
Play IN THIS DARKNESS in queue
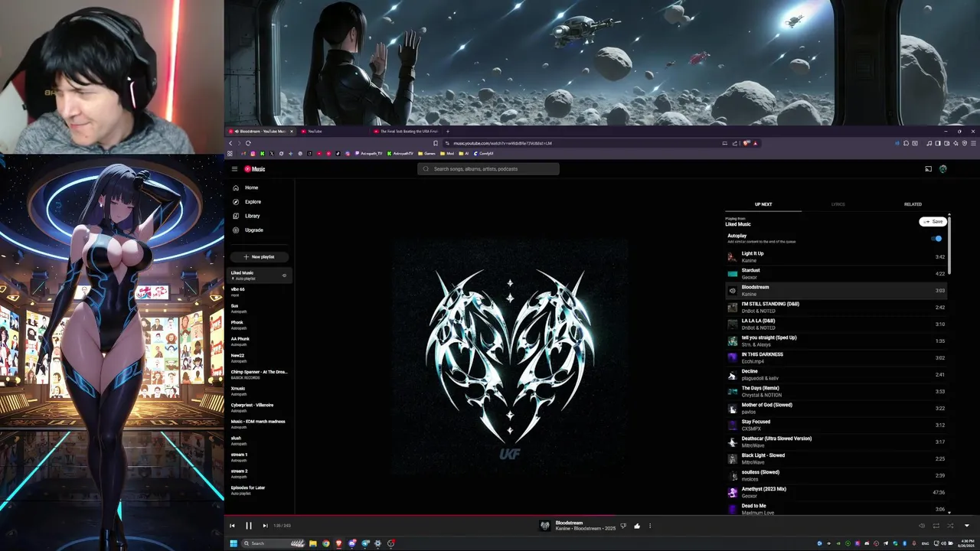836,358
